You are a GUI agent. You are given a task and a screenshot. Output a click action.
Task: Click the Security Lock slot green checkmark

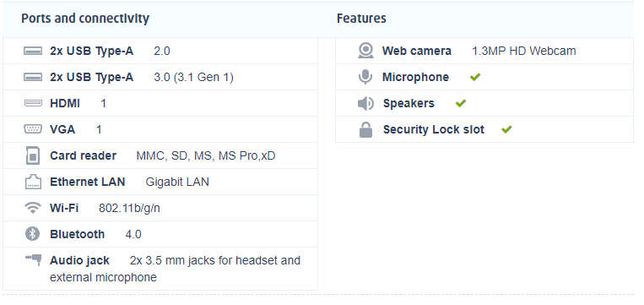(506, 129)
